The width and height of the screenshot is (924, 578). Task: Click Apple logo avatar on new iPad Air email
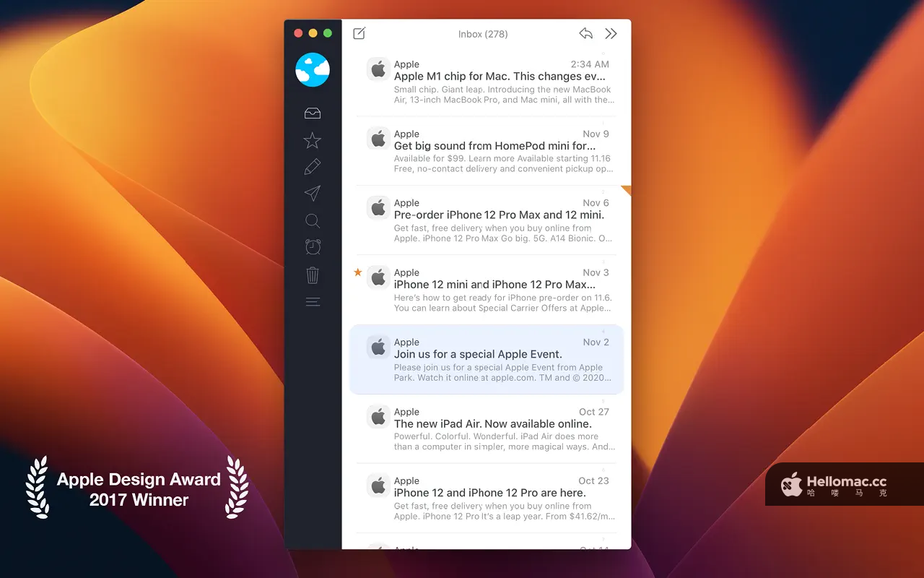(378, 417)
